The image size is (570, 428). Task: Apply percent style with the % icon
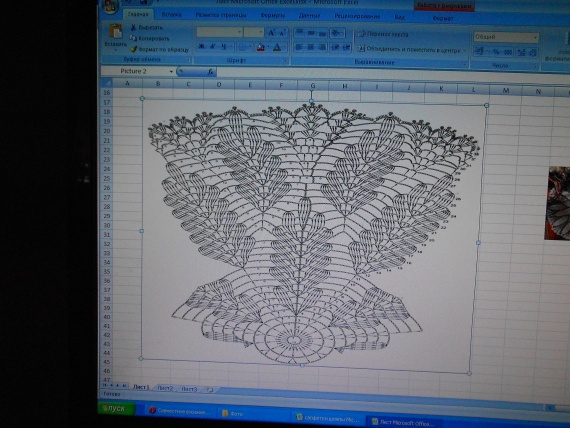pyautogui.click(x=496, y=52)
